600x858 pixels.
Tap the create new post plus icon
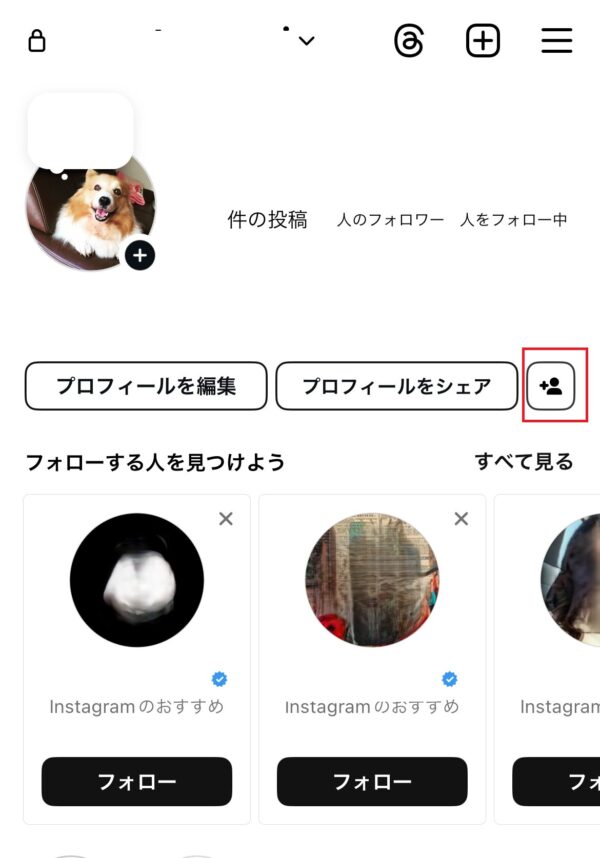click(x=482, y=40)
